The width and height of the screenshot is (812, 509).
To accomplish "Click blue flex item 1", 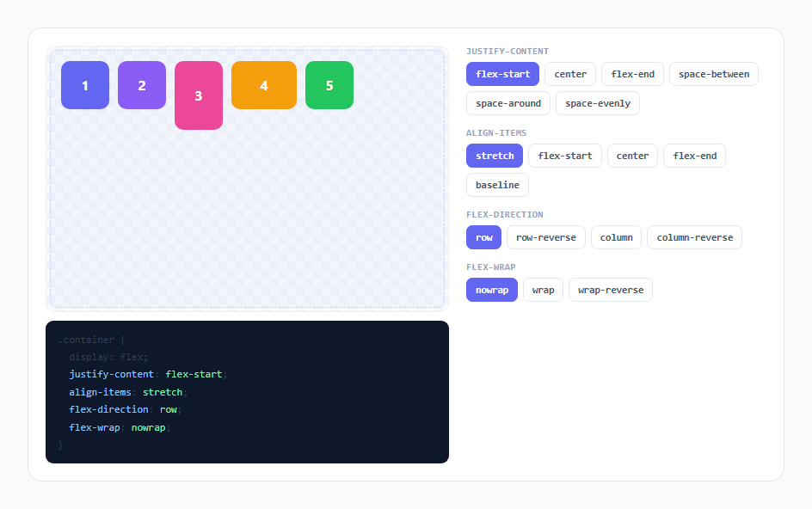I will pos(85,85).
